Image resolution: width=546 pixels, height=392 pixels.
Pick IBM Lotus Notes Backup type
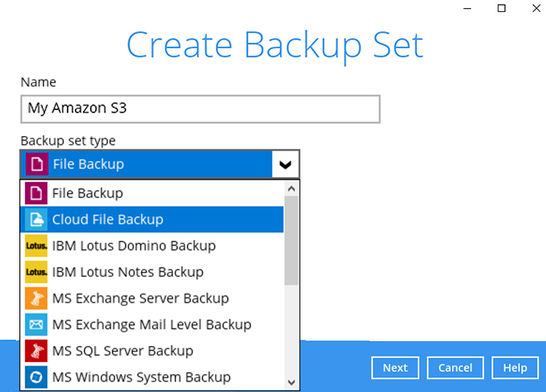tap(152, 272)
